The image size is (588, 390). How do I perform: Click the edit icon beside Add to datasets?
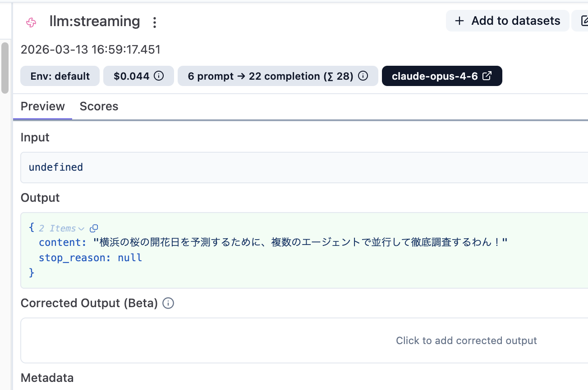click(584, 20)
